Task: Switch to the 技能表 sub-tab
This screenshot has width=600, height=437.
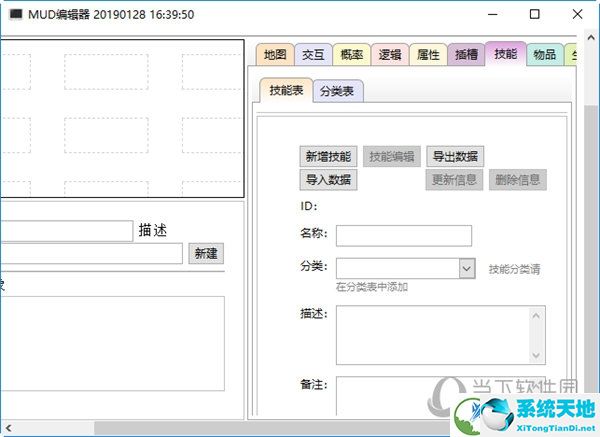Action: point(286,90)
